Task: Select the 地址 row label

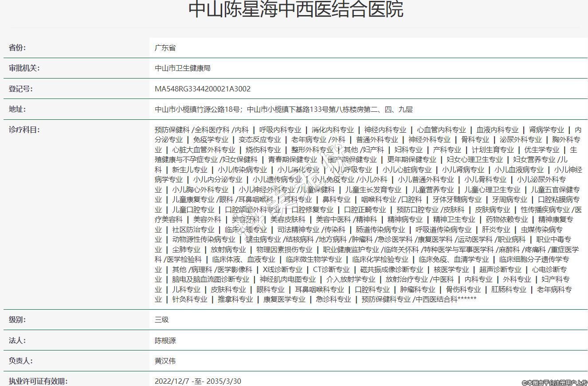Action: click(17, 109)
